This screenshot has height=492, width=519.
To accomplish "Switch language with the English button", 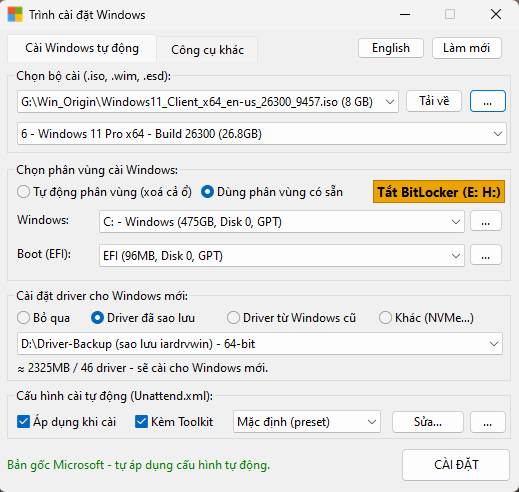I will coord(391,48).
